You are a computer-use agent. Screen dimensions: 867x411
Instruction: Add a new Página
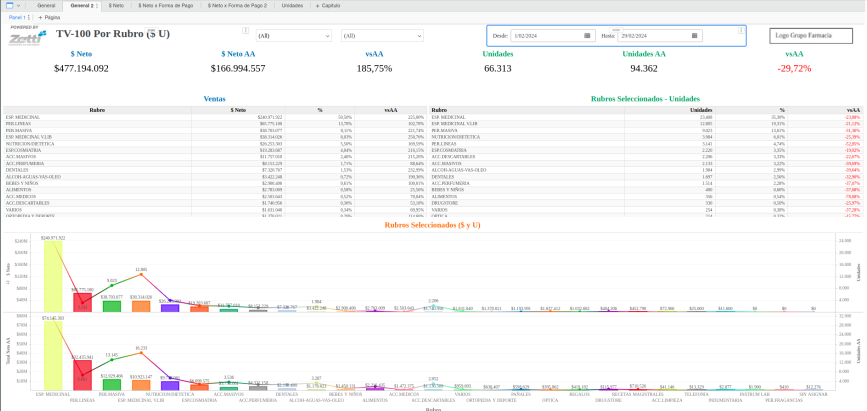pyautogui.click(x=48, y=18)
